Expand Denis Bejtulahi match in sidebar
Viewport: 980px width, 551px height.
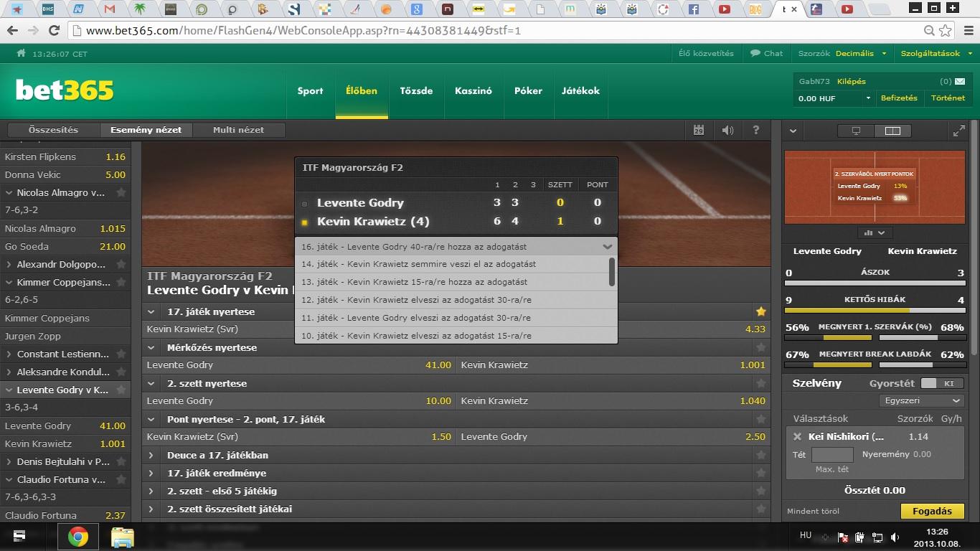click(9, 461)
